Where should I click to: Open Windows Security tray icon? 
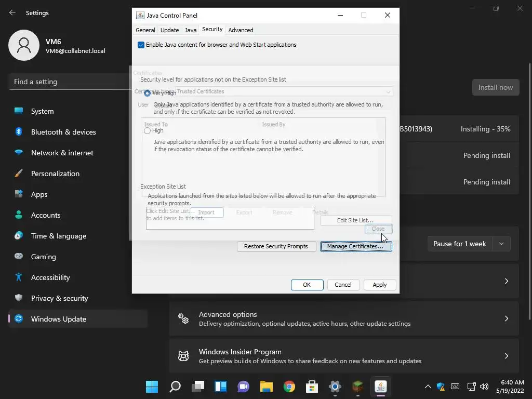[441, 387]
